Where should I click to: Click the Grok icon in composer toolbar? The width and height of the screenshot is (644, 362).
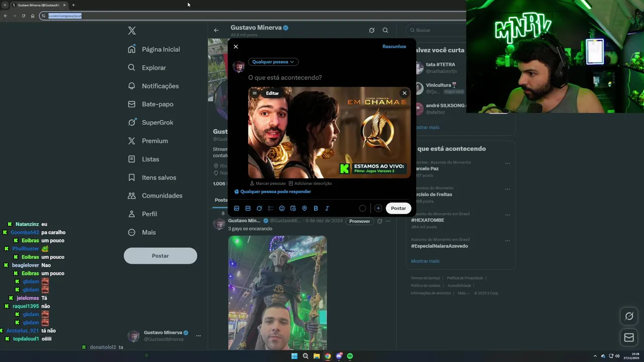pos(259,208)
